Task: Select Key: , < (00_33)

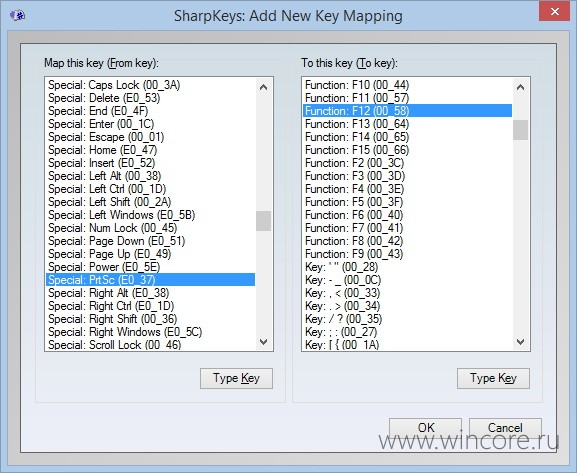Action: [407, 293]
